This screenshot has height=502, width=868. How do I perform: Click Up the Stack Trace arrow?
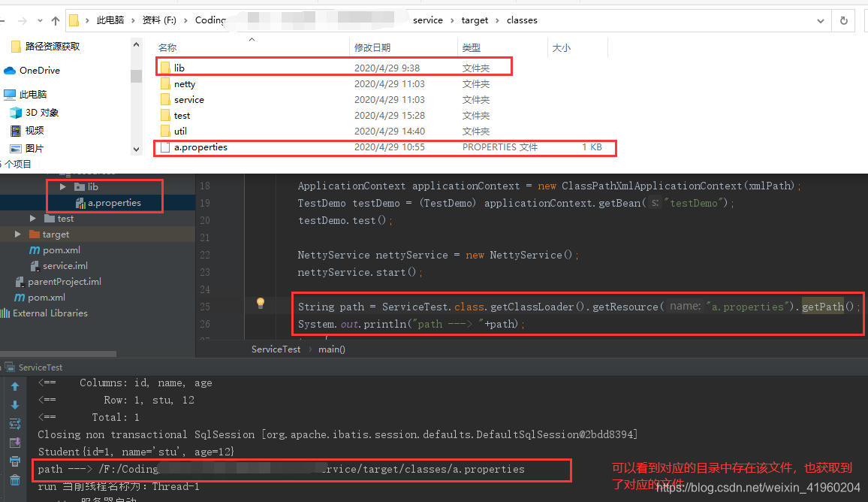tap(15, 386)
